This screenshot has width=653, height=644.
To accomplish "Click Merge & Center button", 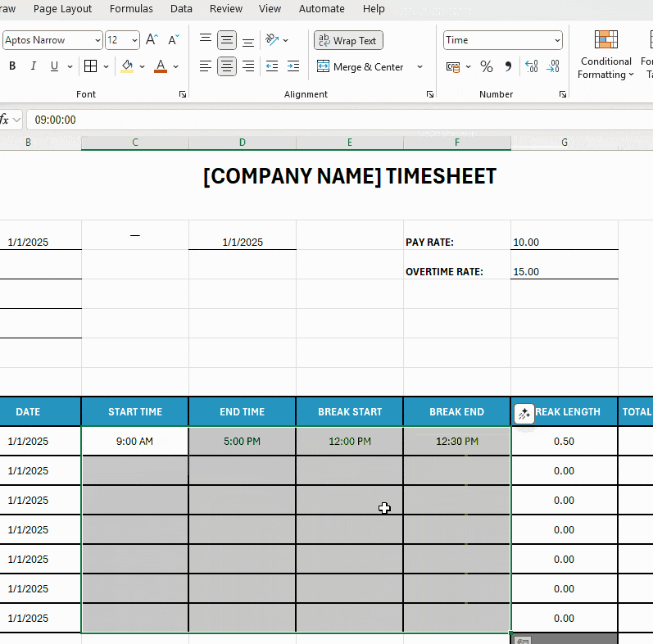I will 361,66.
